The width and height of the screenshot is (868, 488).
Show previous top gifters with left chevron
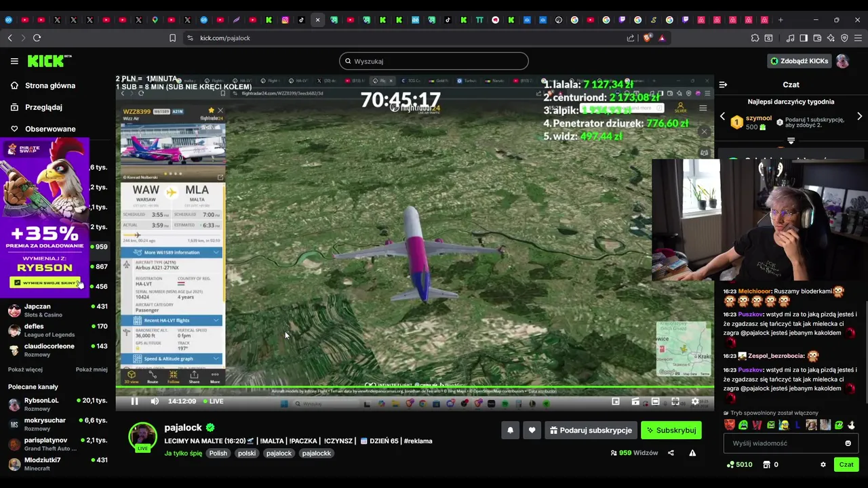pyautogui.click(x=722, y=117)
